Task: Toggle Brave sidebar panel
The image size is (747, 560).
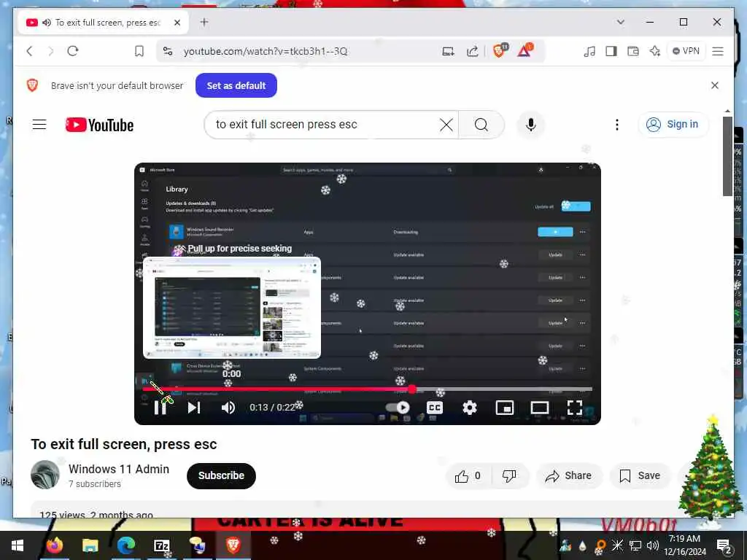Action: (x=611, y=51)
